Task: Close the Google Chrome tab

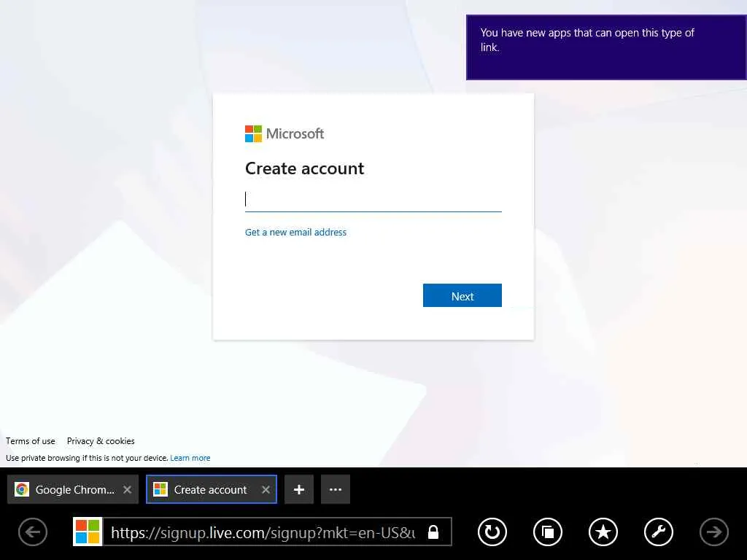Action: pos(127,489)
